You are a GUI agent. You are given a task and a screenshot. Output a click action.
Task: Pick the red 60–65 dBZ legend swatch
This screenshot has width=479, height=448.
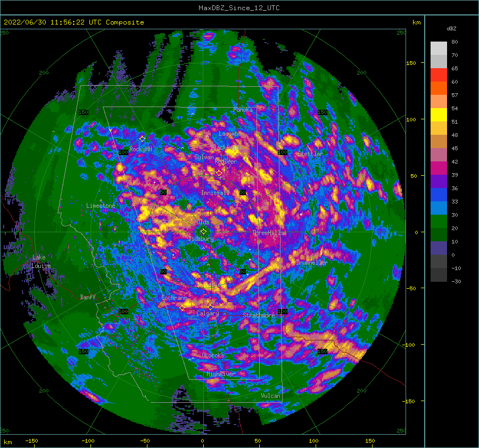pyautogui.click(x=439, y=75)
